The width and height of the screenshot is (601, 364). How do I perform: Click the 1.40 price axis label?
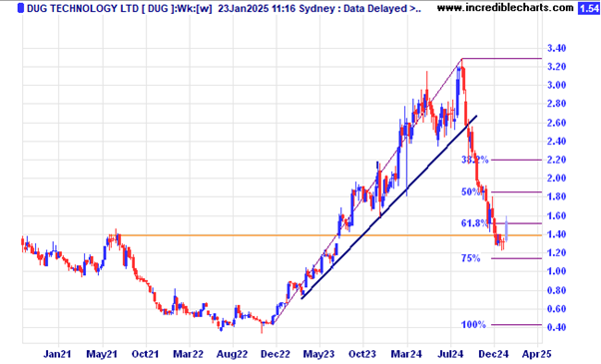click(x=556, y=234)
